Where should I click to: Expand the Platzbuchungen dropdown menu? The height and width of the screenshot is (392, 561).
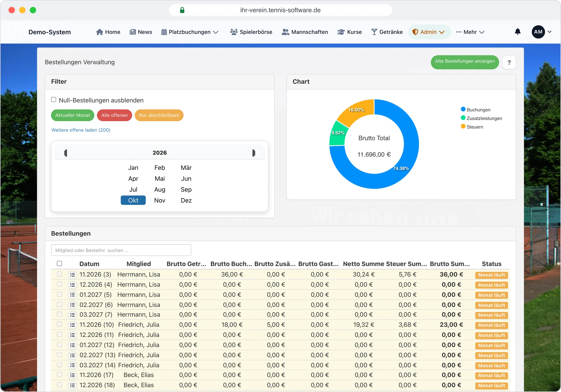point(190,32)
